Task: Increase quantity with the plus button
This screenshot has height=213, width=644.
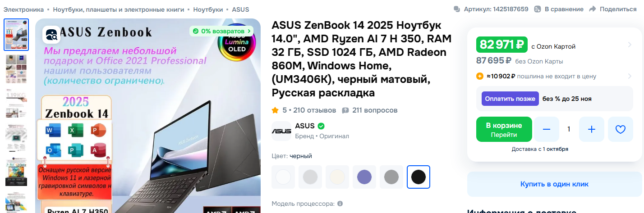Action: 592,129
